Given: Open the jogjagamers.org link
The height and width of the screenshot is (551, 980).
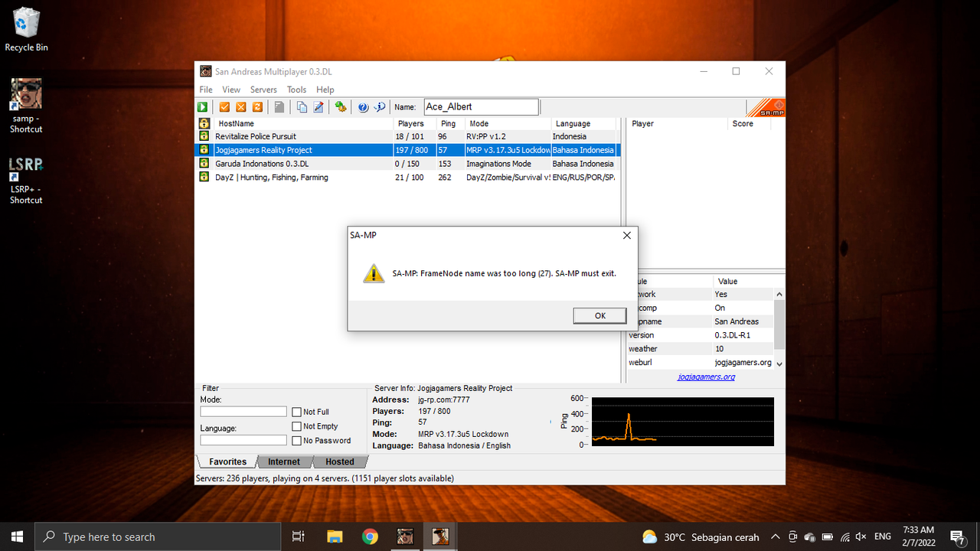Looking at the screenshot, I should 706,377.
